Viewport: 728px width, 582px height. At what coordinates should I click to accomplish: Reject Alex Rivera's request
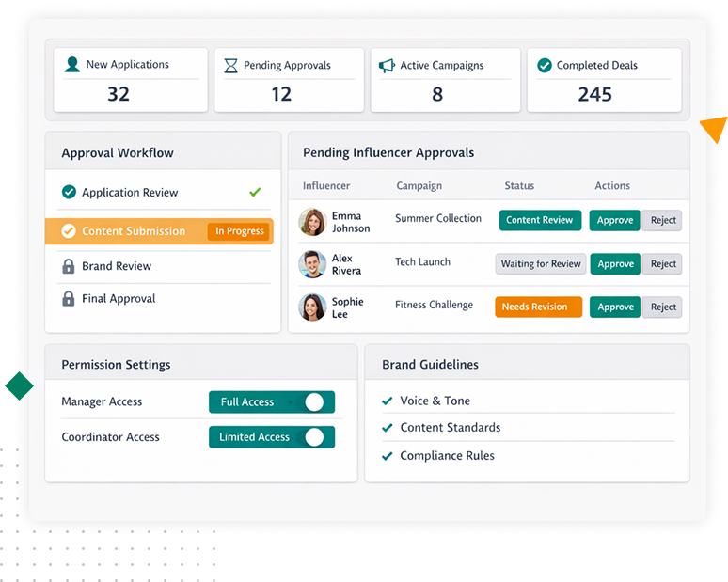pos(662,264)
